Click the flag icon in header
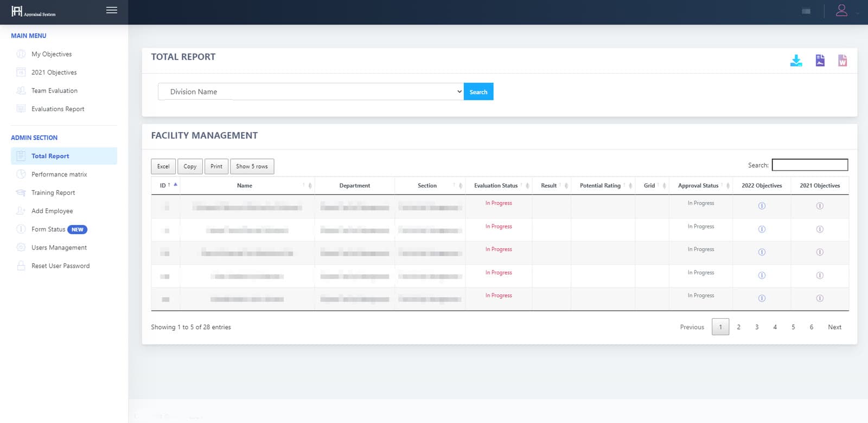Screen dimensions: 868x423 806,11
